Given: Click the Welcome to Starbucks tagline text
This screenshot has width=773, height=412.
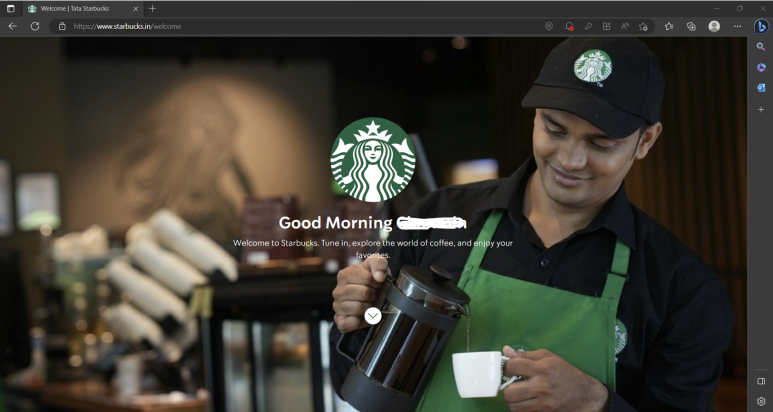Looking at the screenshot, I should [373, 249].
